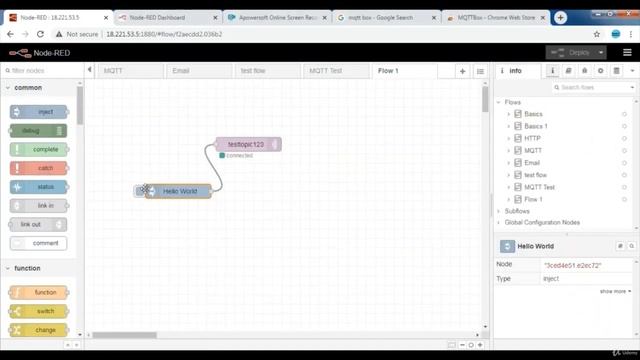This screenshot has height=360, width=640.
Task: Toggle enabled state circle for test flow
Action: tap(624, 175)
